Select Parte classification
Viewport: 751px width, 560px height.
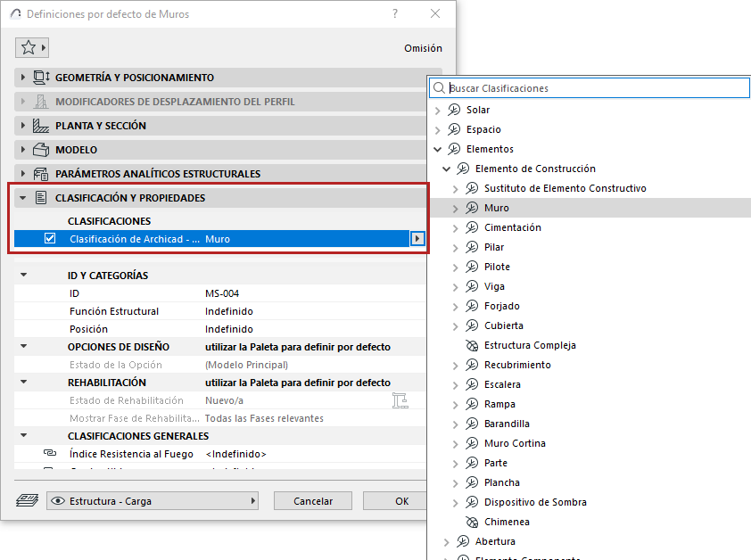pos(496,463)
